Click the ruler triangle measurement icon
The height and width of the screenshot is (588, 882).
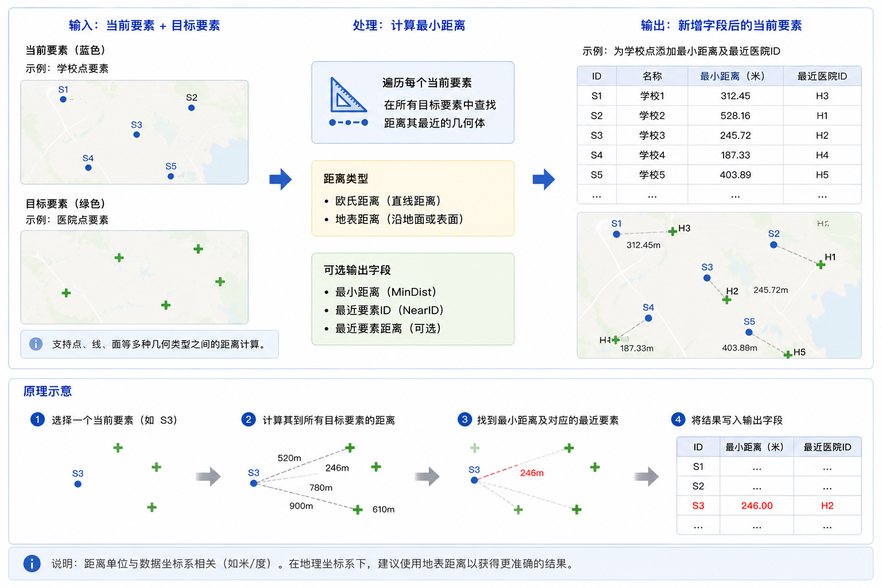point(348,95)
